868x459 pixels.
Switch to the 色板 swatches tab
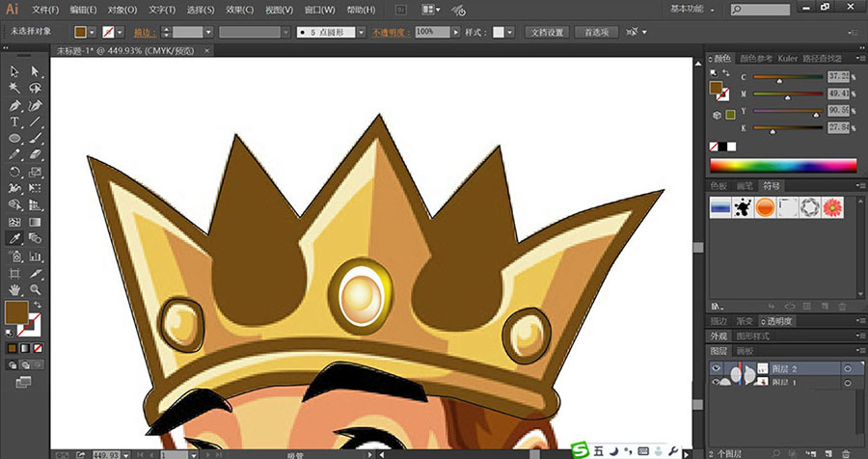719,185
